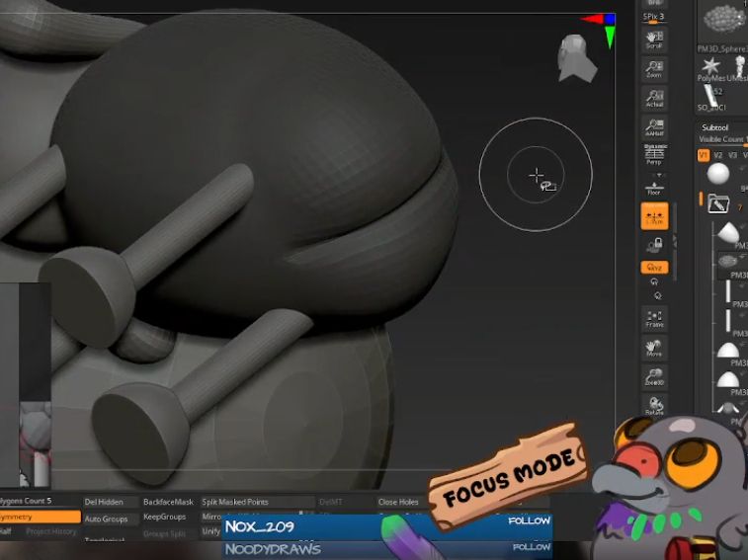Open the subtool folder icon
748x560 pixels.
[x=718, y=203]
